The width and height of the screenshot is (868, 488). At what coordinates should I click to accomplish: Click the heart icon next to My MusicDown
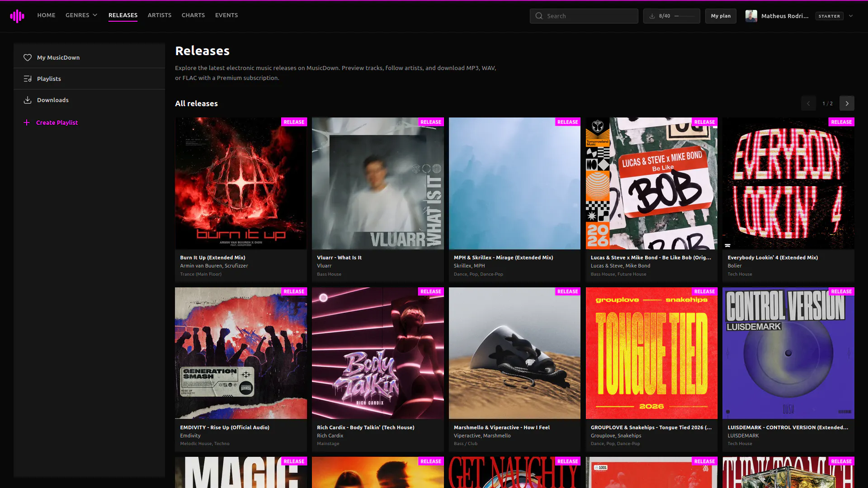pos(28,57)
